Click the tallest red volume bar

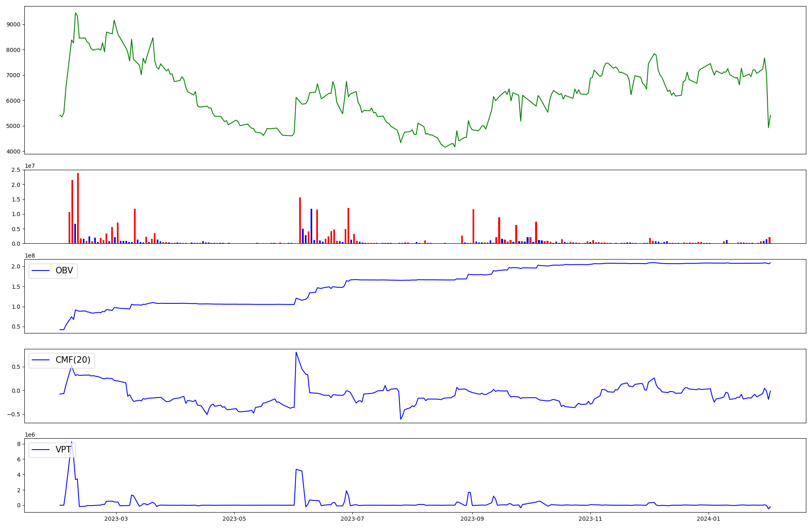tap(78, 207)
